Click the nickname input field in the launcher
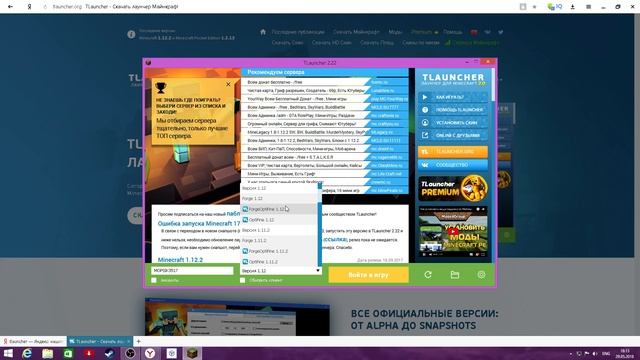 [192, 271]
